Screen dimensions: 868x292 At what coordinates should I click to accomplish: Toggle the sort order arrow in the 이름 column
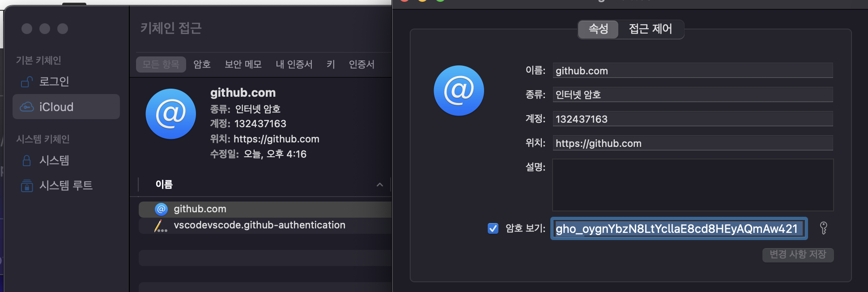(380, 185)
